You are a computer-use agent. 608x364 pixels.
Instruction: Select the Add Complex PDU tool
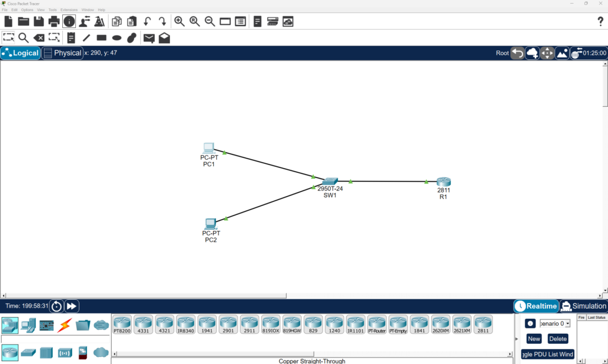click(164, 37)
